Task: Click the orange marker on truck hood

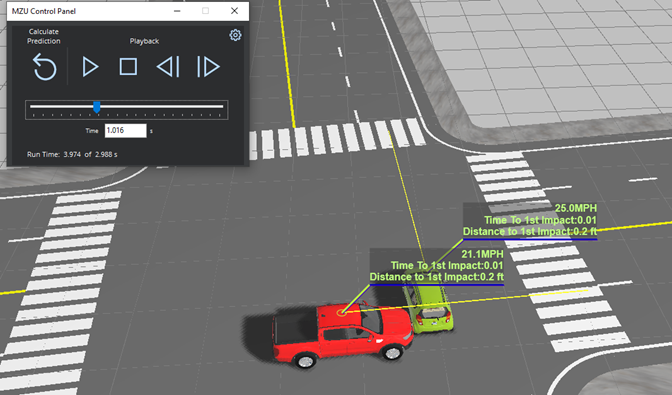Action: pos(342,312)
